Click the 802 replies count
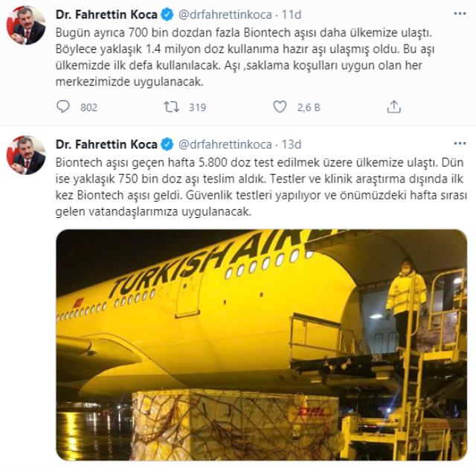This screenshot has width=476, height=468. coord(89,107)
